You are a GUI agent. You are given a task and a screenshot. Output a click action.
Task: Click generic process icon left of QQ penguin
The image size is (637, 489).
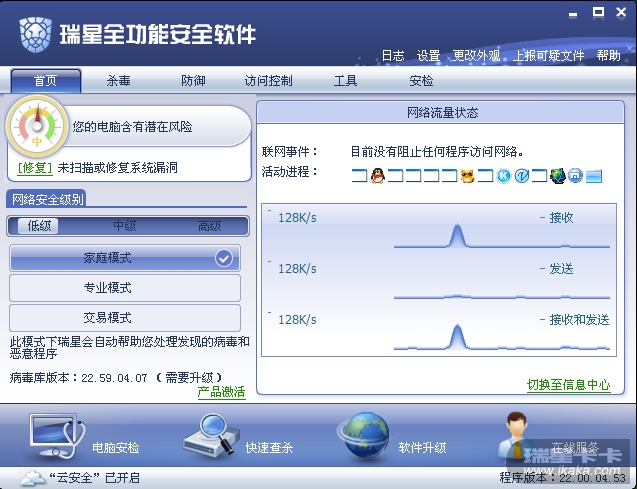click(x=359, y=176)
